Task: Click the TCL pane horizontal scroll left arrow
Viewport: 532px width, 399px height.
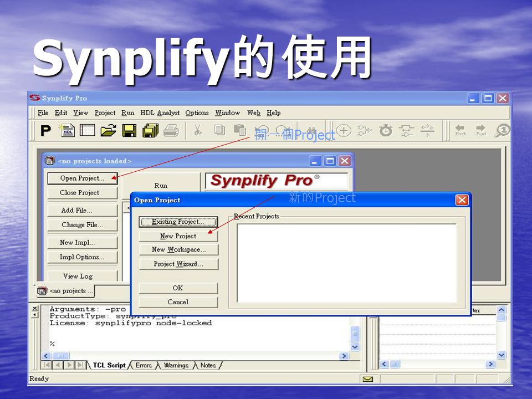Action: pyautogui.click(x=46, y=356)
